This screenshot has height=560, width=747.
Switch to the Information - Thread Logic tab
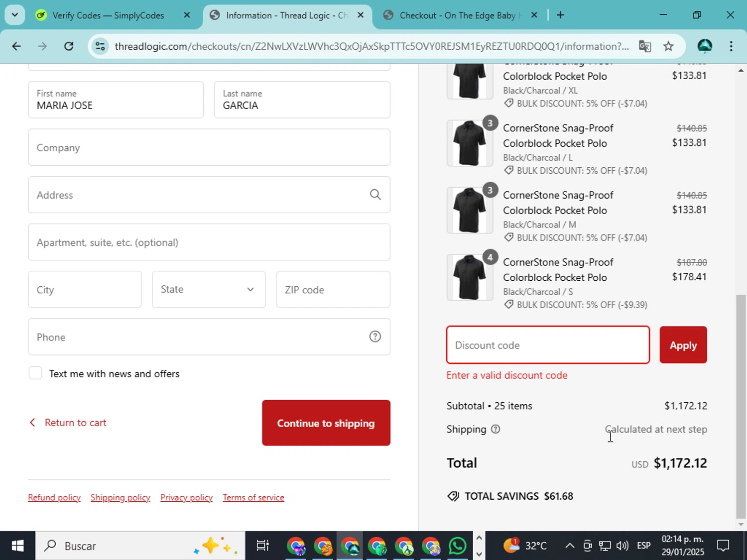click(x=286, y=15)
